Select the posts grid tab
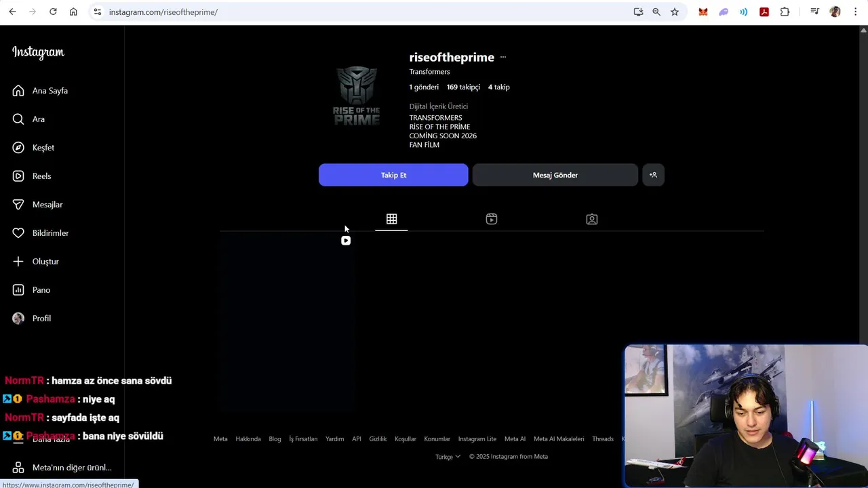 pyautogui.click(x=391, y=219)
